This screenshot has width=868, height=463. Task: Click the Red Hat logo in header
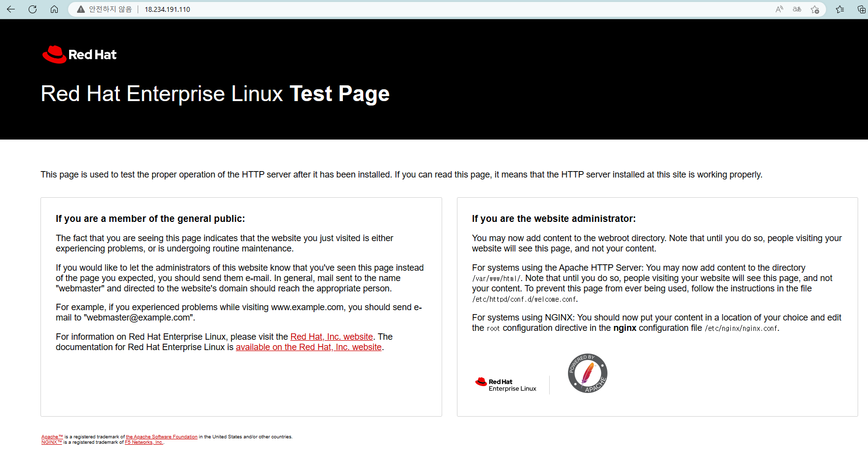[79, 55]
